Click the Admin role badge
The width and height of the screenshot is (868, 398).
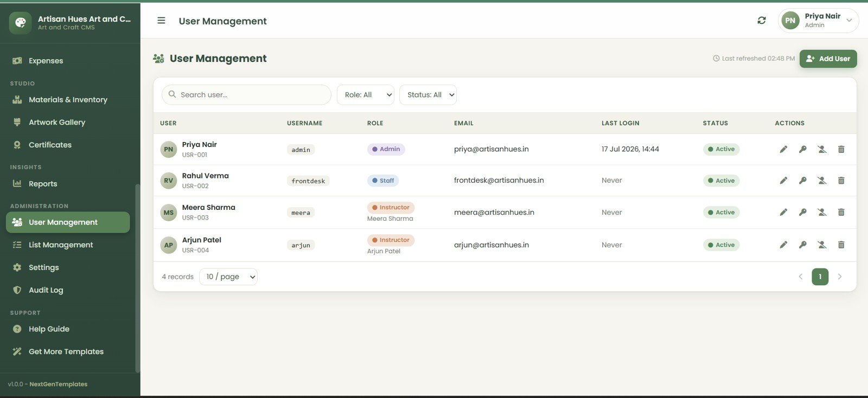386,149
